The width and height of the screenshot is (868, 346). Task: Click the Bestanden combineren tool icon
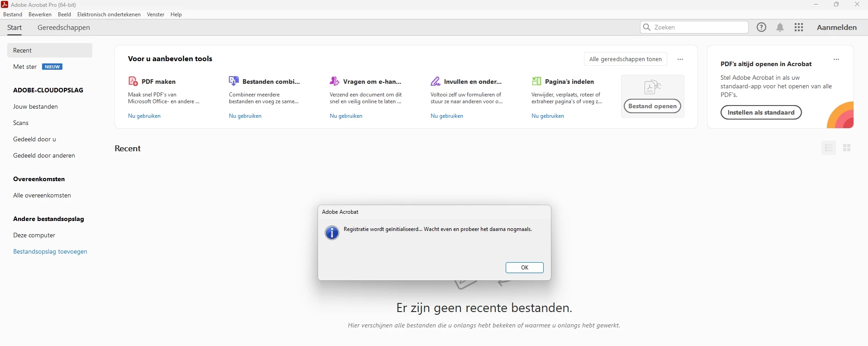click(234, 82)
